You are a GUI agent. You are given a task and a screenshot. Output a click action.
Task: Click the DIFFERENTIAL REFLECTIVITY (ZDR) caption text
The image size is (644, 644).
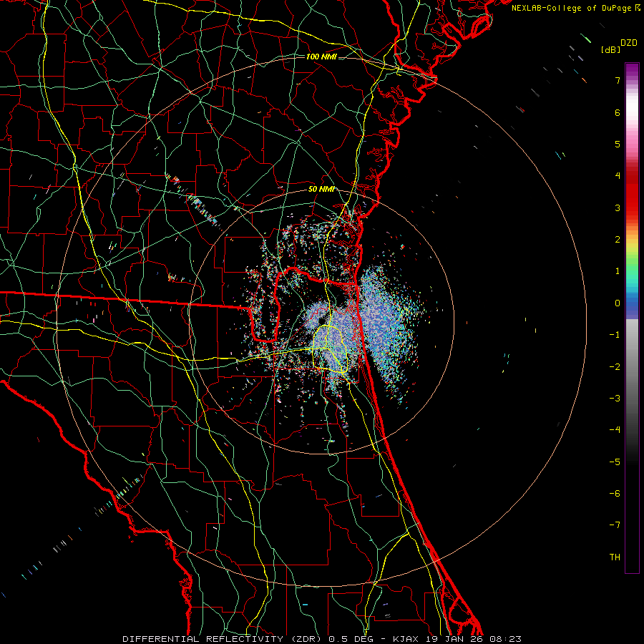(224, 639)
